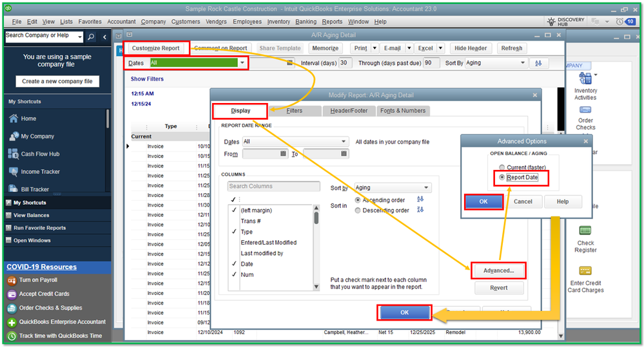Click the search magnifier icon in sidebar
Image resolution: width=644 pixels, height=347 pixels.
pos(91,37)
